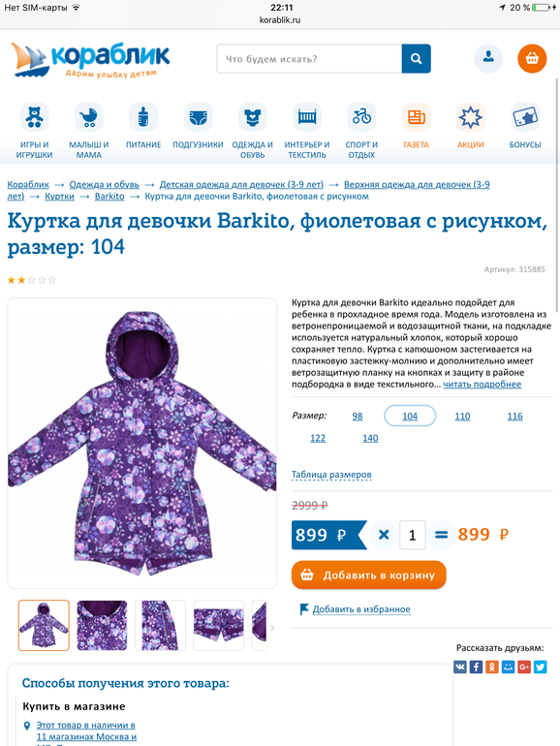Open the Акции menu item
The width and height of the screenshot is (560, 746).
(x=471, y=144)
